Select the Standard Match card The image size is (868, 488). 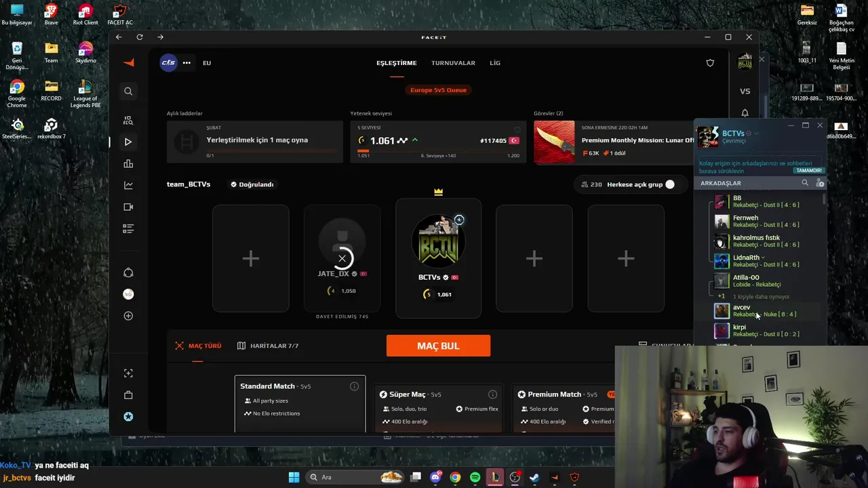[300, 403]
